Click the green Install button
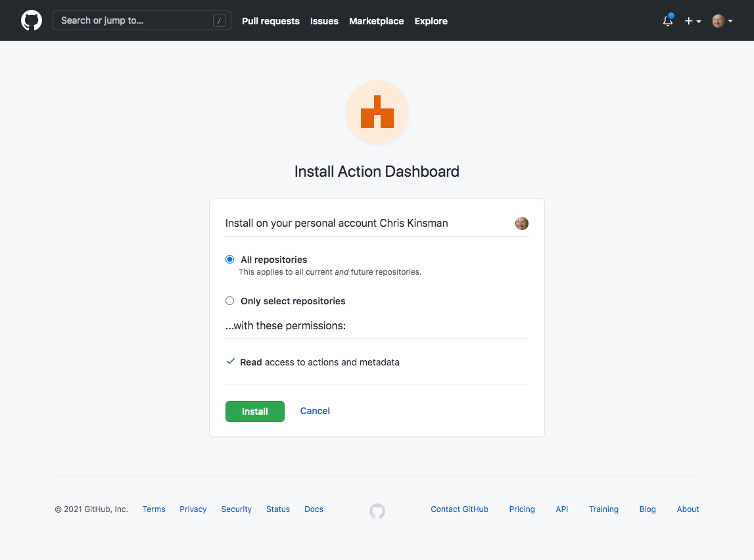Screen dimensions: 754x560 pos(255,411)
